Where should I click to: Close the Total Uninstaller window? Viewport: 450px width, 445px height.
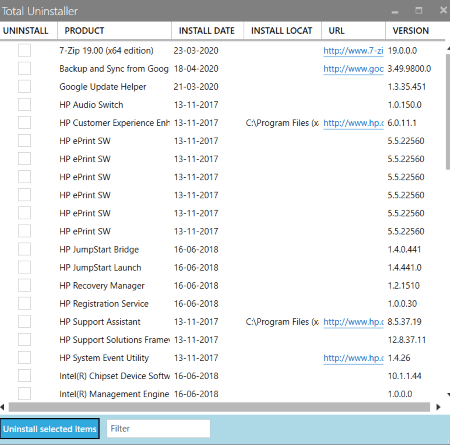pos(443,10)
